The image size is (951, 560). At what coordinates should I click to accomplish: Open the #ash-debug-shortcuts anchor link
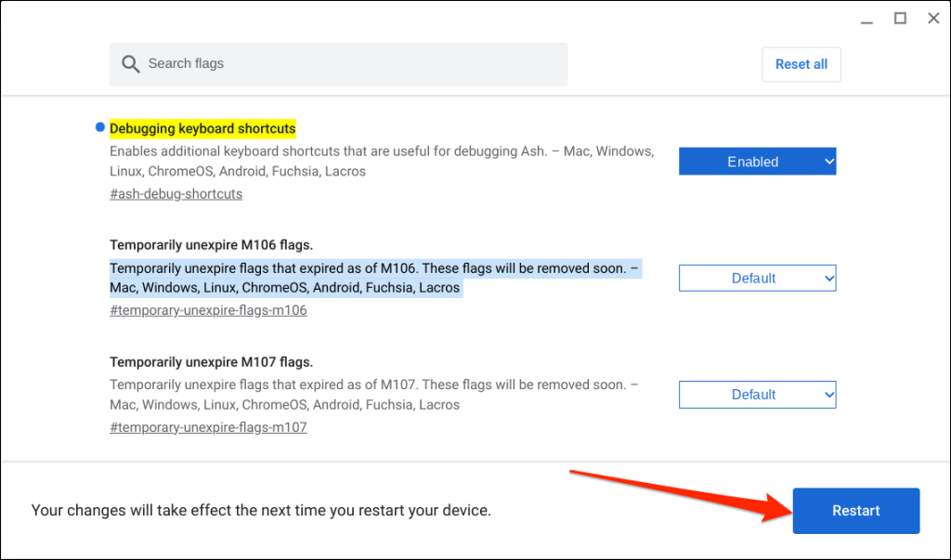[176, 194]
